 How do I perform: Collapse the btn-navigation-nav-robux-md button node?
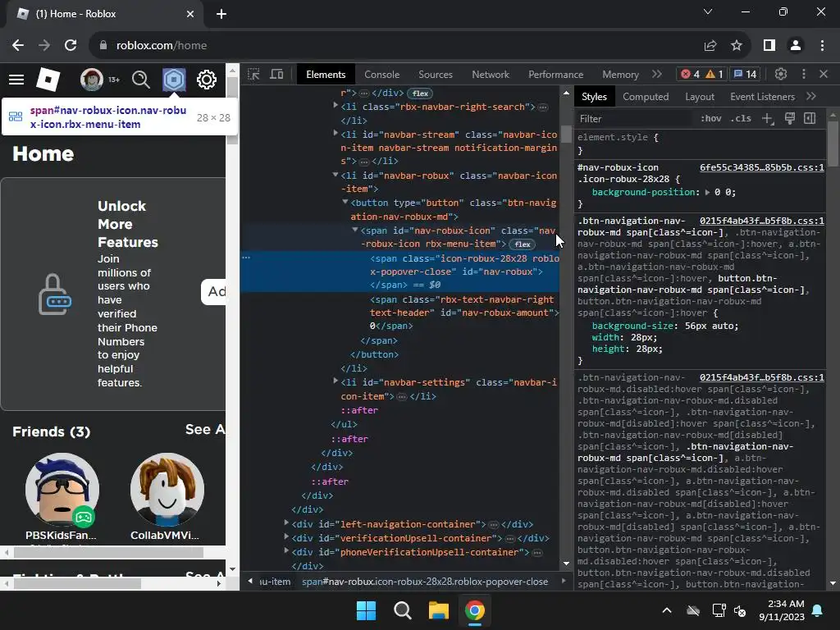point(345,202)
